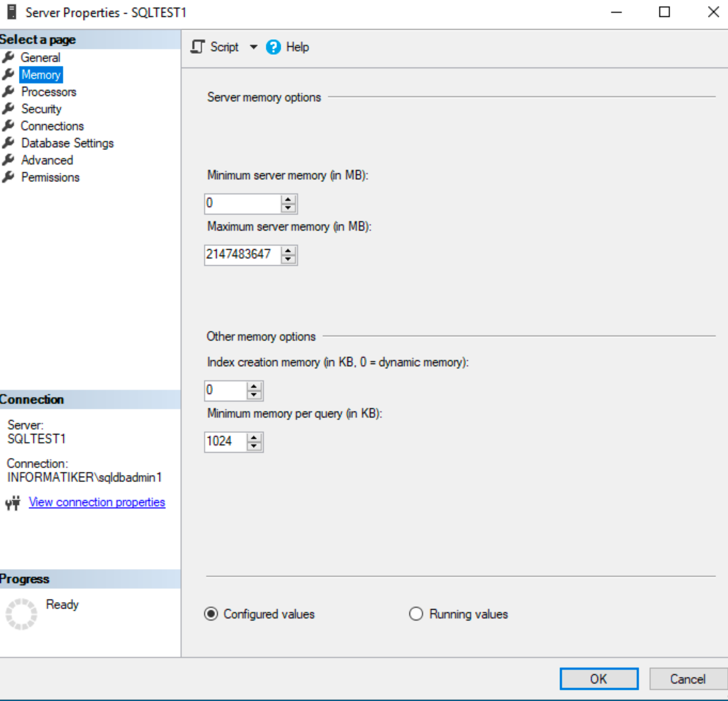Increase the Maximum server memory value

point(288,251)
